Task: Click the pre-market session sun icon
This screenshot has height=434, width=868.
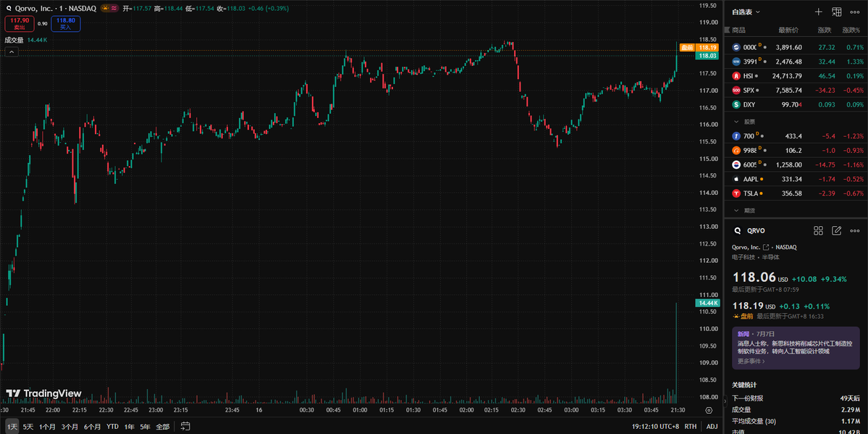Action: coord(105,9)
